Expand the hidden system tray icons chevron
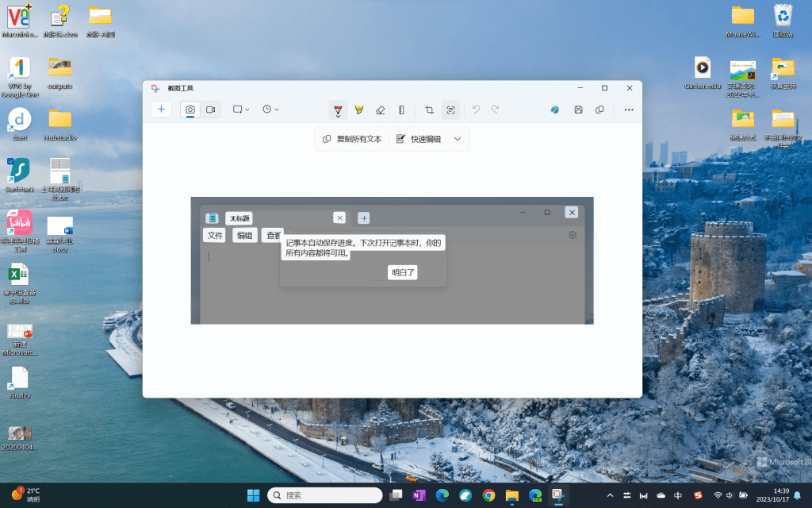 tap(610, 495)
